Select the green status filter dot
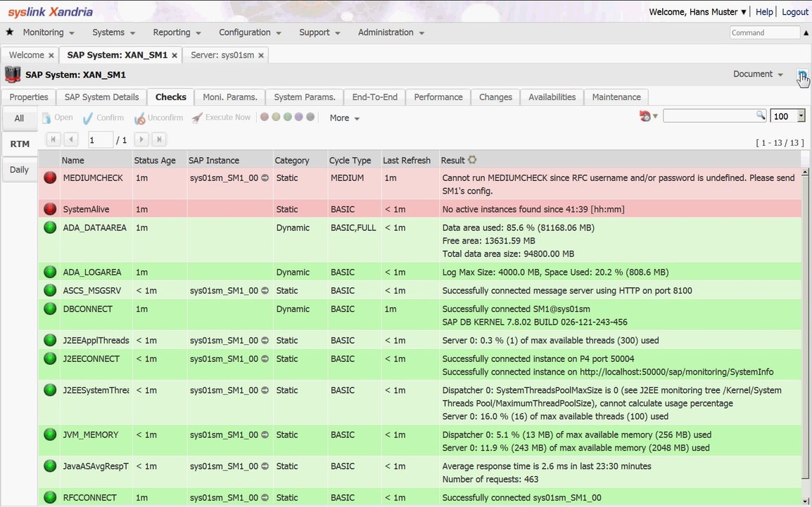 287,117
